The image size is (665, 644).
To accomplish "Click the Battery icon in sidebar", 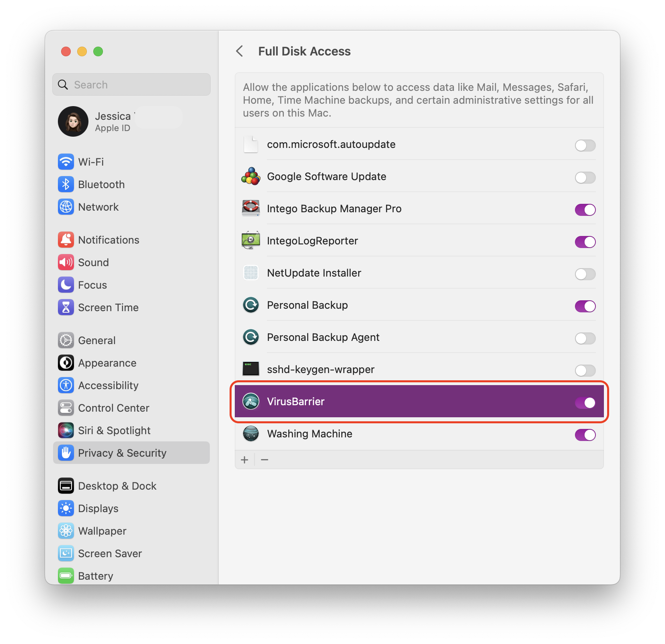I will point(66,576).
